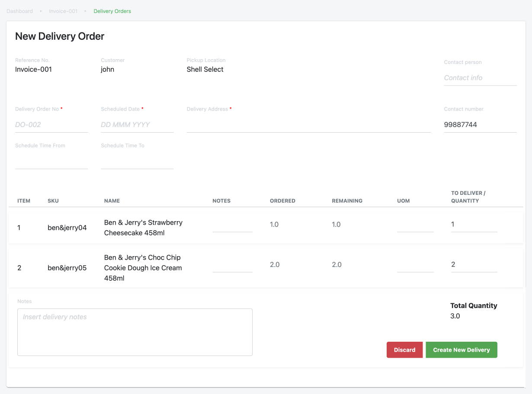Screen dimensions: 532x394
Task: Click the customer name john
Action: click(x=107, y=69)
